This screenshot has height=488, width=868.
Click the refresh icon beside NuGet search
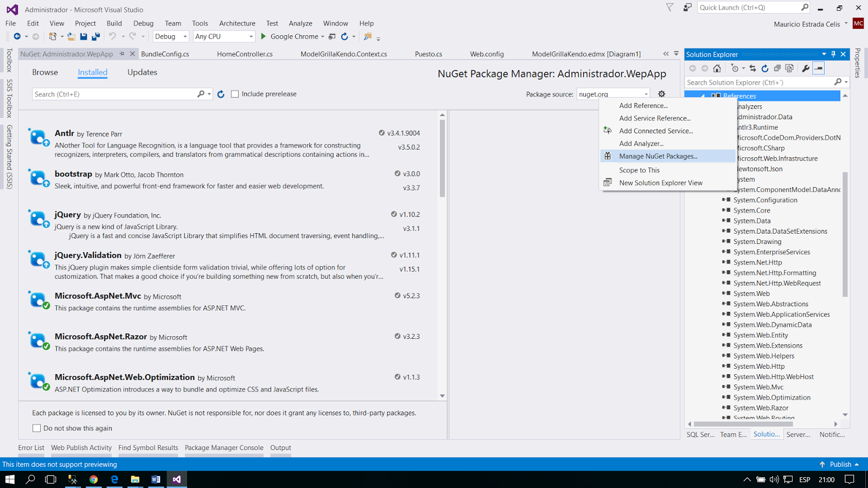click(220, 93)
